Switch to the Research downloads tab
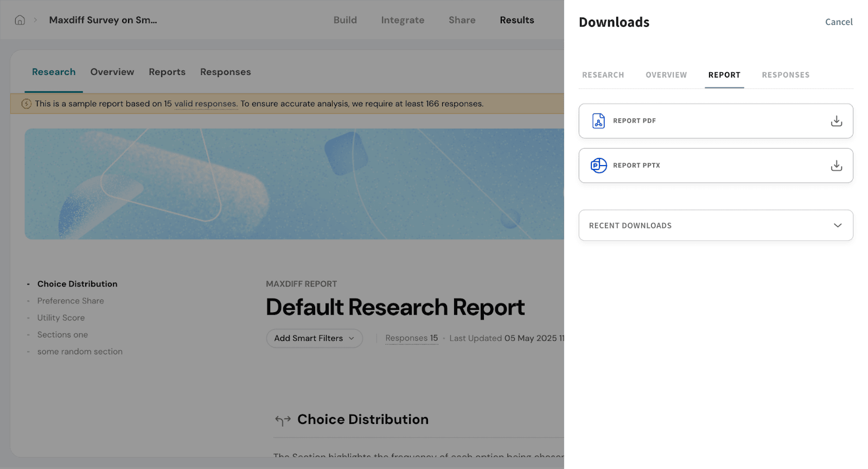 (x=603, y=75)
